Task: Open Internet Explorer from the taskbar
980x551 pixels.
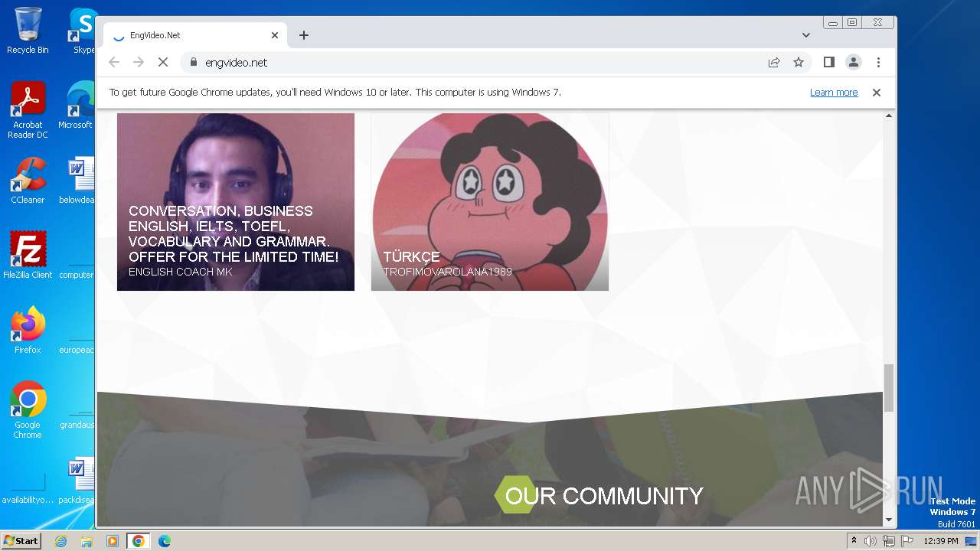Action: tap(60, 541)
